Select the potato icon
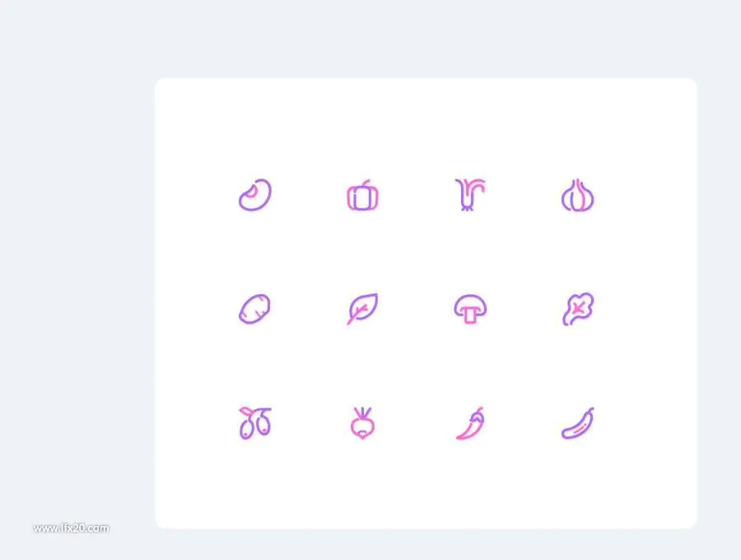 [254, 309]
